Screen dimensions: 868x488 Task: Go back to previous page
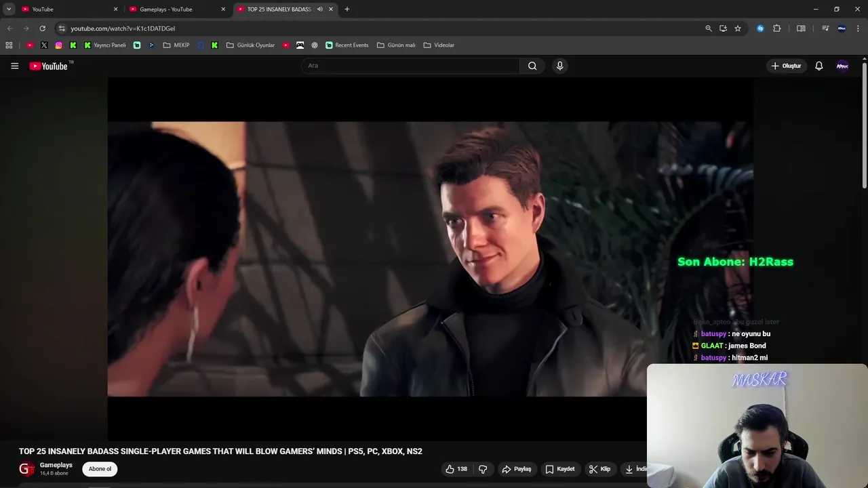pos(9,28)
